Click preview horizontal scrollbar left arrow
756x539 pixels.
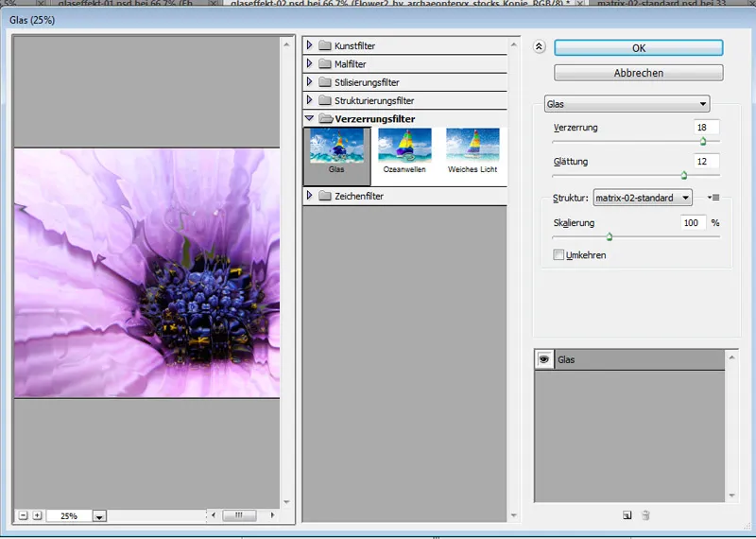214,515
